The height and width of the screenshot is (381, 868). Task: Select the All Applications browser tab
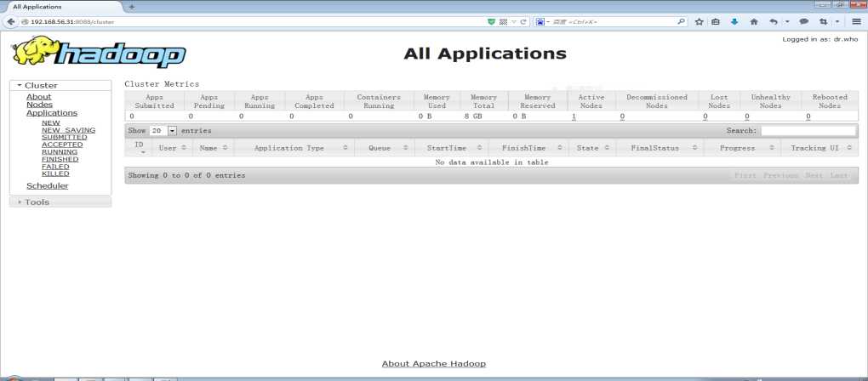(63, 7)
